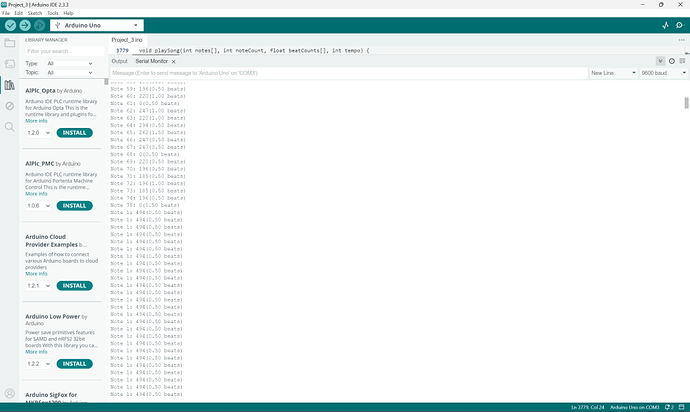
Task: Install Arduino Cloud Provider Examples library
Action: [x=74, y=286]
